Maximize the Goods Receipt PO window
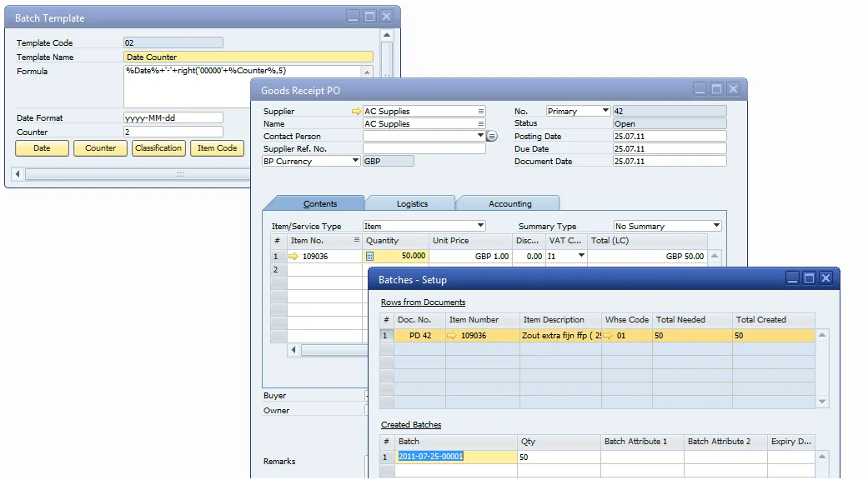The height and width of the screenshot is (480, 868). (716, 88)
